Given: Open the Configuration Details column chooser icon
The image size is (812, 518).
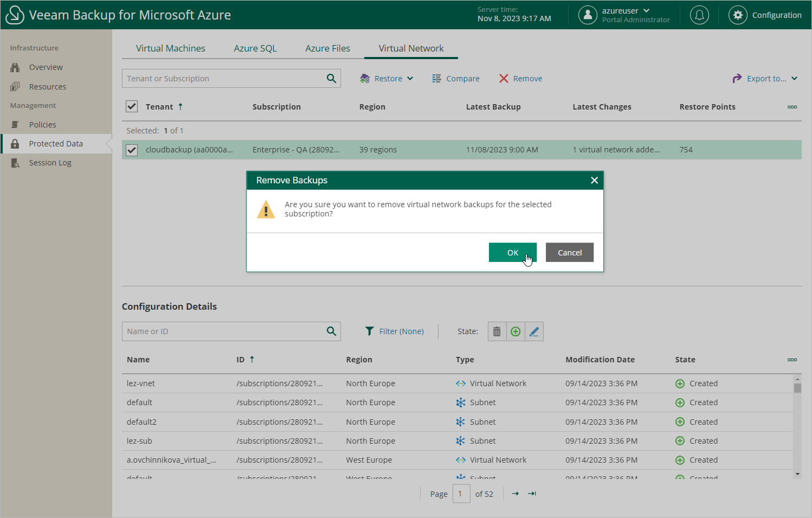Looking at the screenshot, I should click(792, 360).
